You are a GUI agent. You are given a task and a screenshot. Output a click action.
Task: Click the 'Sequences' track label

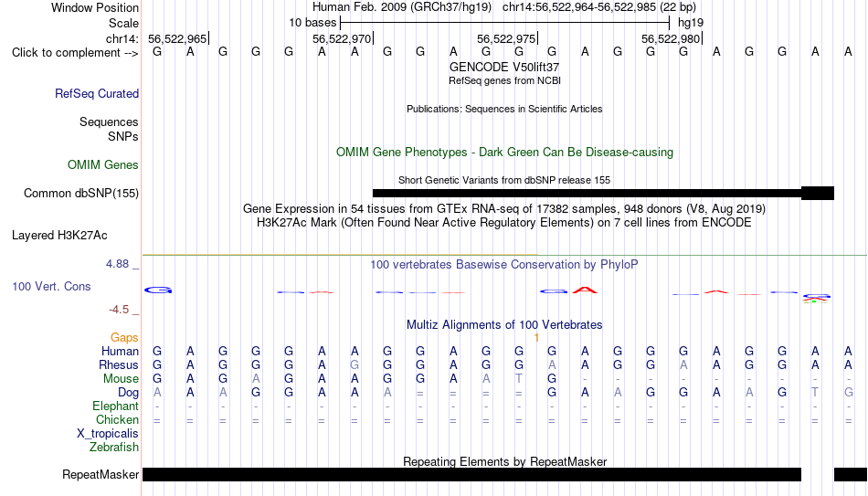(x=109, y=121)
